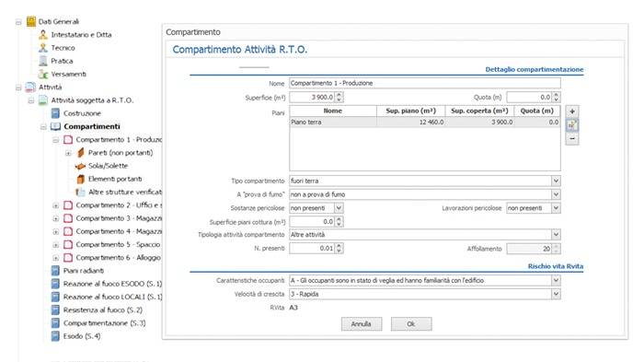The height and width of the screenshot is (362, 644).
Task: Click the Reazione al fuoco ESODO icon
Action: 55,284
